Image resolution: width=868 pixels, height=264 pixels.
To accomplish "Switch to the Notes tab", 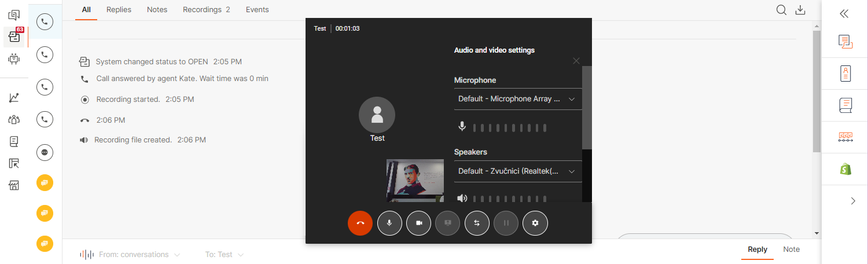I will [x=157, y=10].
